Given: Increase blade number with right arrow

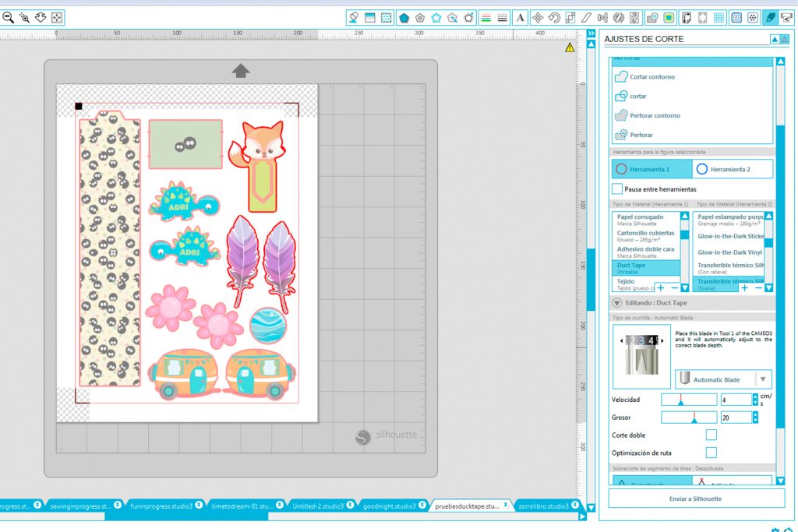Looking at the screenshot, I should pos(662,340).
